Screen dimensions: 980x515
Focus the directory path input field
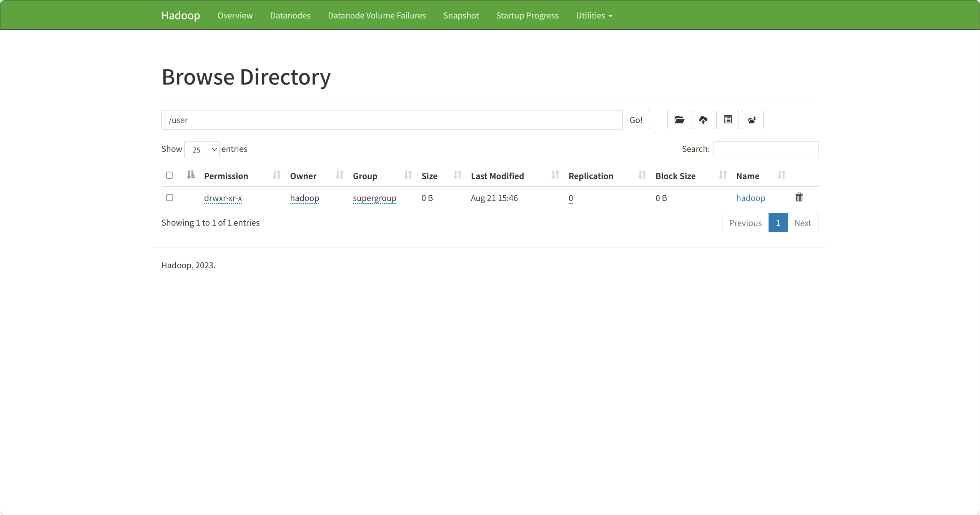click(392, 120)
